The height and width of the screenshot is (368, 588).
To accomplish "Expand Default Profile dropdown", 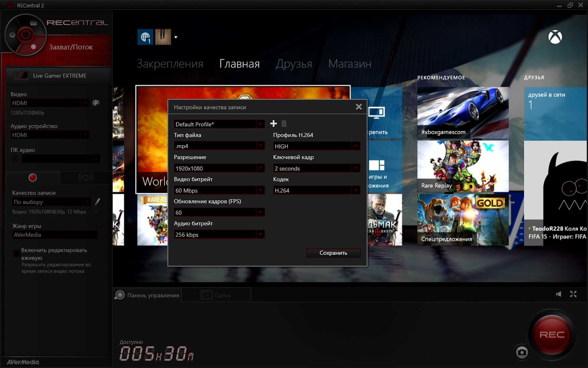I will pos(260,124).
